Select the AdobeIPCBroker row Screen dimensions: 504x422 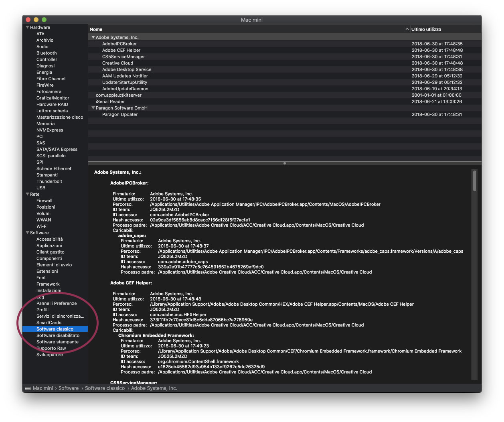point(285,44)
